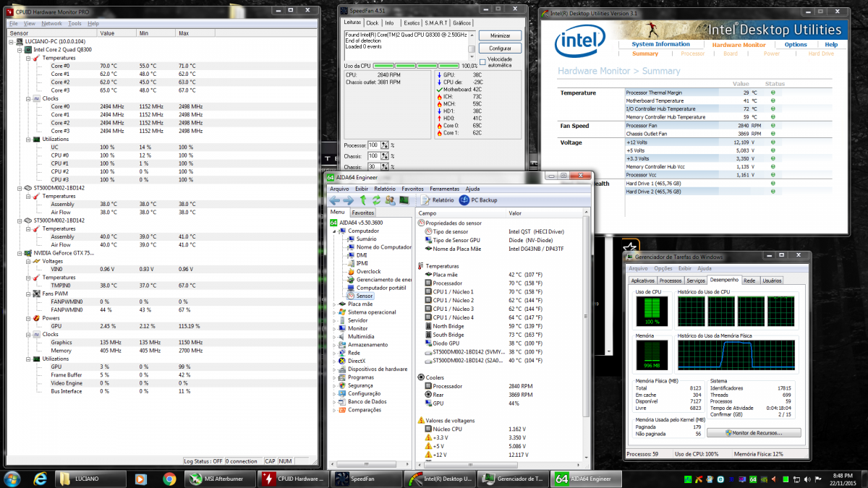Viewport: 868px width, 488px height.
Task: Switch to CPUID Hardware Monitor taskbar button
Action: pyautogui.click(x=294, y=479)
